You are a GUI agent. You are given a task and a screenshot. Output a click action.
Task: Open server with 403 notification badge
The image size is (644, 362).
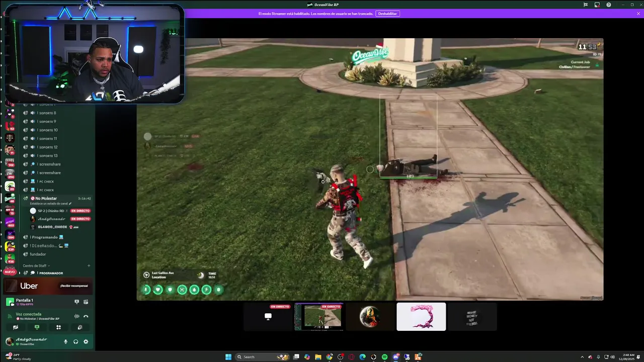point(10,222)
